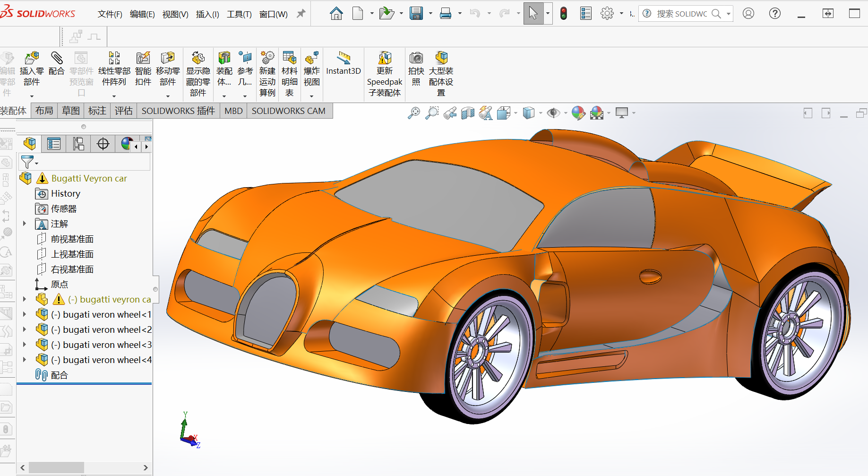Click Linear Component Pattern (线性零部件阵列)

[114, 69]
